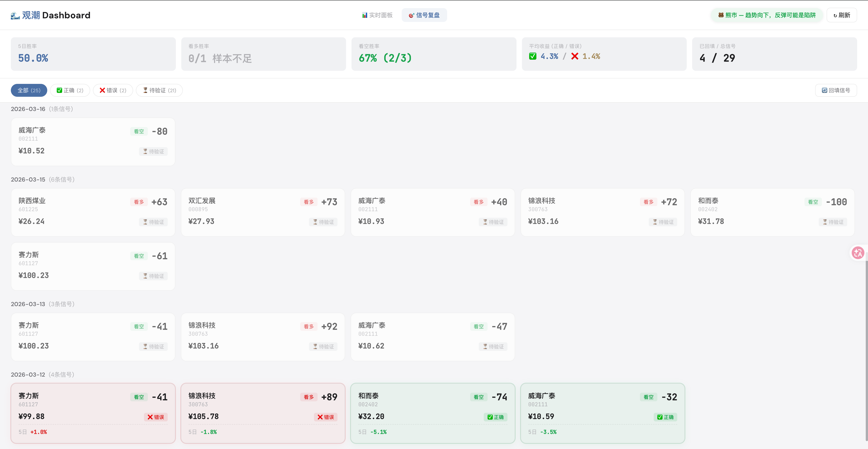Click the bear market status banner
The image size is (868, 449).
(x=767, y=15)
